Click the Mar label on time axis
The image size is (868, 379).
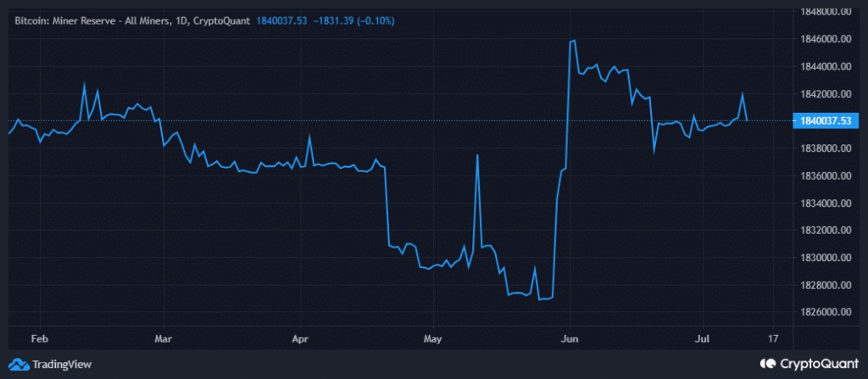pyautogui.click(x=164, y=337)
